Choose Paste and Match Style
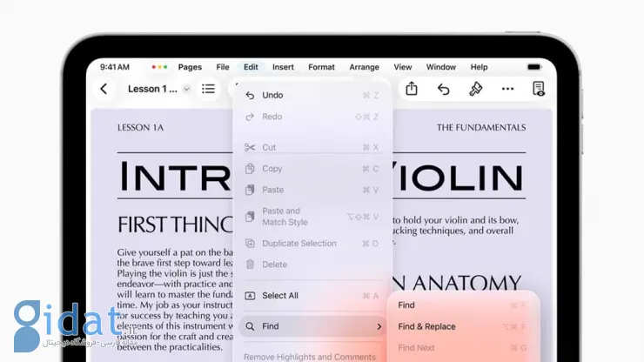This screenshot has width=644, height=362. 312,217
